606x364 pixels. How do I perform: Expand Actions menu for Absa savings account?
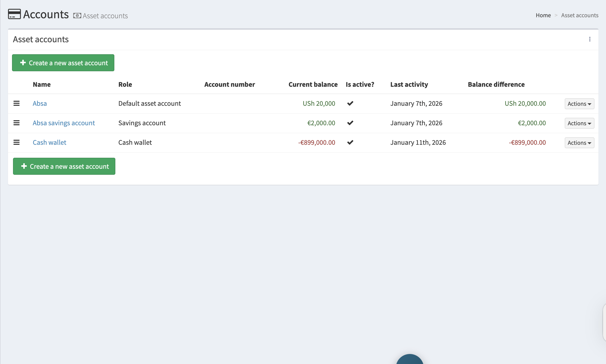(579, 123)
